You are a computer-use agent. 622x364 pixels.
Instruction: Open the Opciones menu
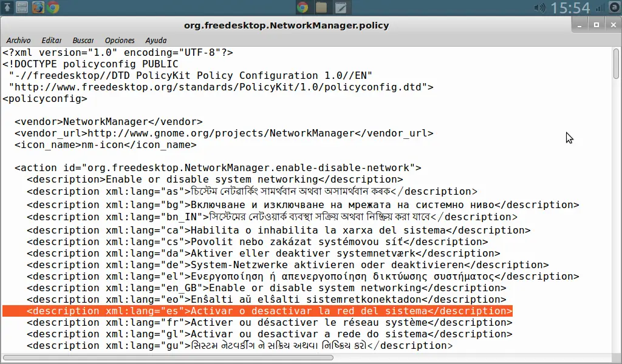click(120, 41)
